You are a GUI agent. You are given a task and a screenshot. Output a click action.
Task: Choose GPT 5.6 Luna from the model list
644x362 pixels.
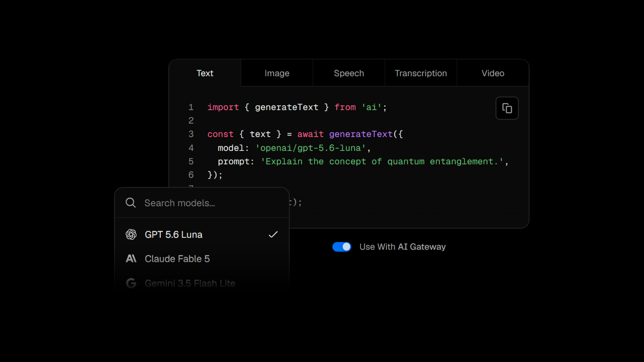202,234
